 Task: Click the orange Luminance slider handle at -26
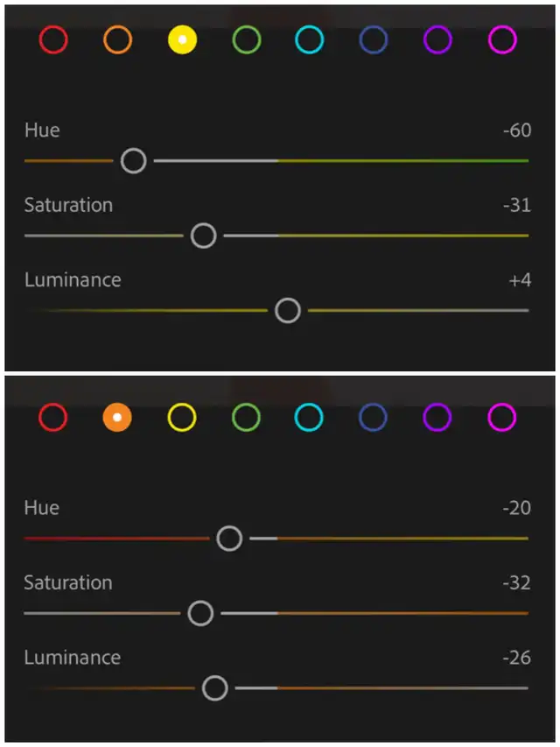point(215,688)
